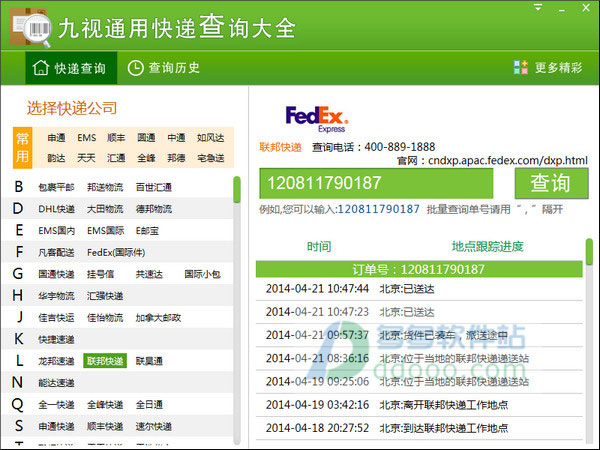Choose 汇强快递 in row H
Viewport: 600px width, 450px height.
[x=105, y=296]
